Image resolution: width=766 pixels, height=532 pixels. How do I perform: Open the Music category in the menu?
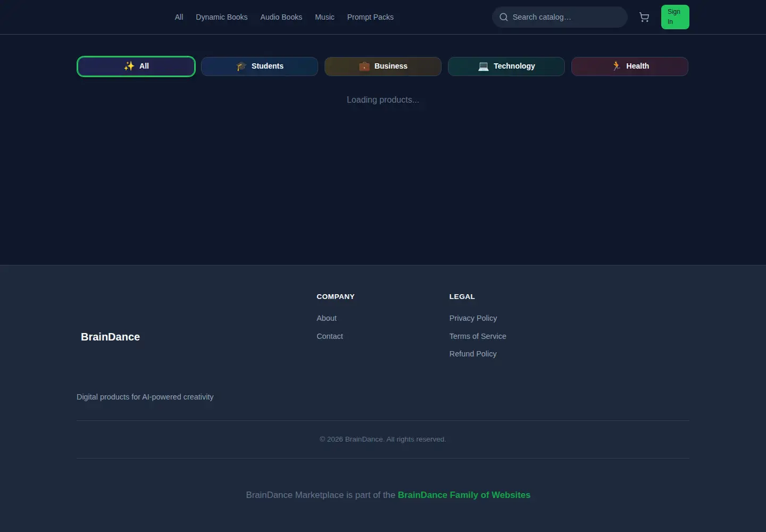(x=324, y=17)
